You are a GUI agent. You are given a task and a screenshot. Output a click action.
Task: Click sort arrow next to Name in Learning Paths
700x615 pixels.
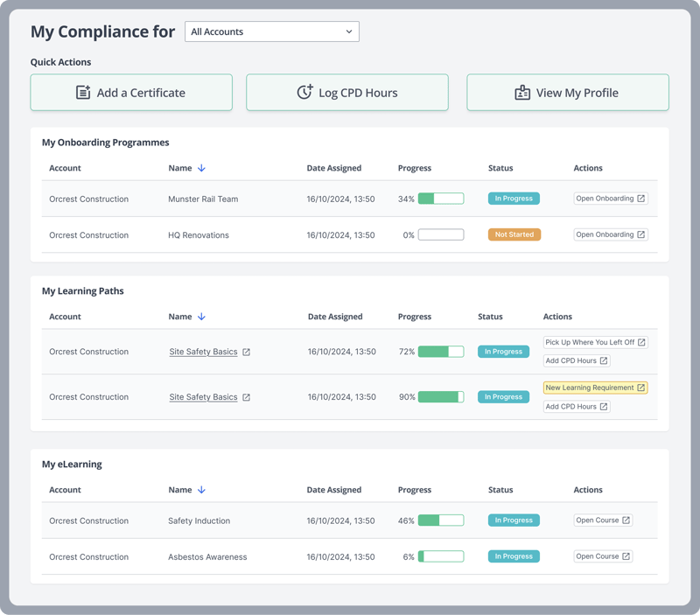pyautogui.click(x=201, y=317)
